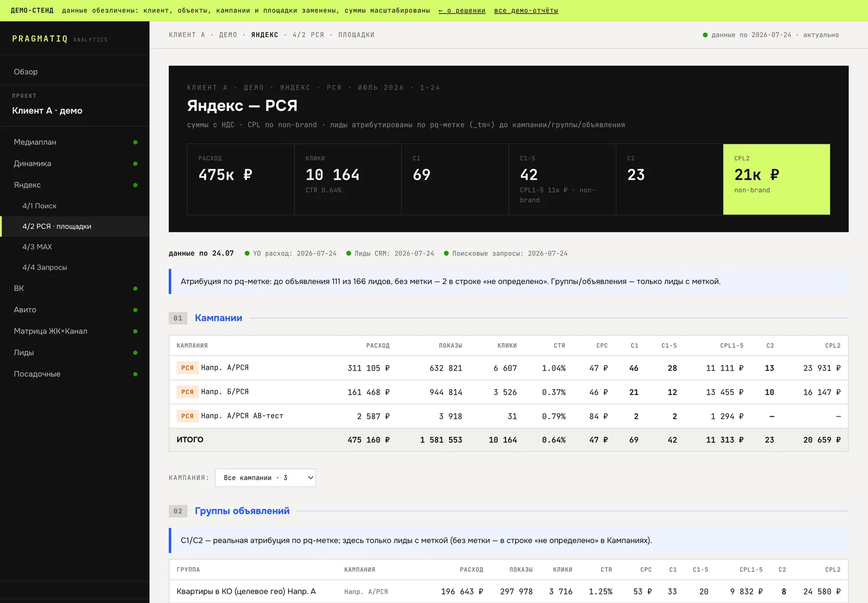The width and height of the screenshot is (868, 603).
Task: Click the Группы объявлений section heading
Action: pos(242,511)
